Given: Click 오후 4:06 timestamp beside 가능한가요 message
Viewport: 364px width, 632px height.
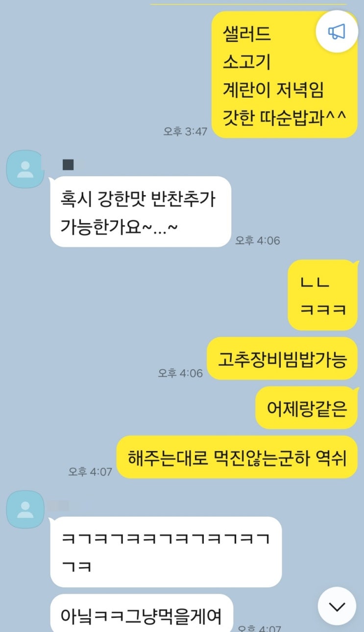Looking at the screenshot, I should coord(258,241).
